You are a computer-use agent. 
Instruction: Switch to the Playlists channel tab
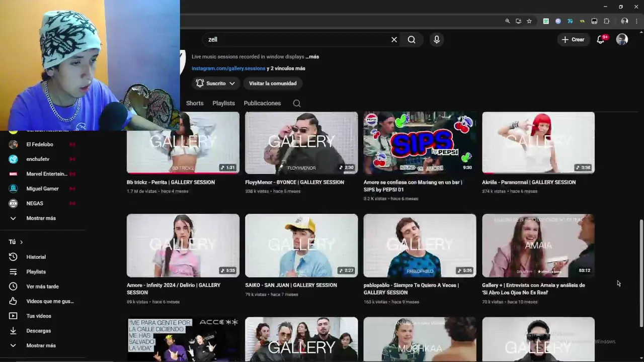223,103
